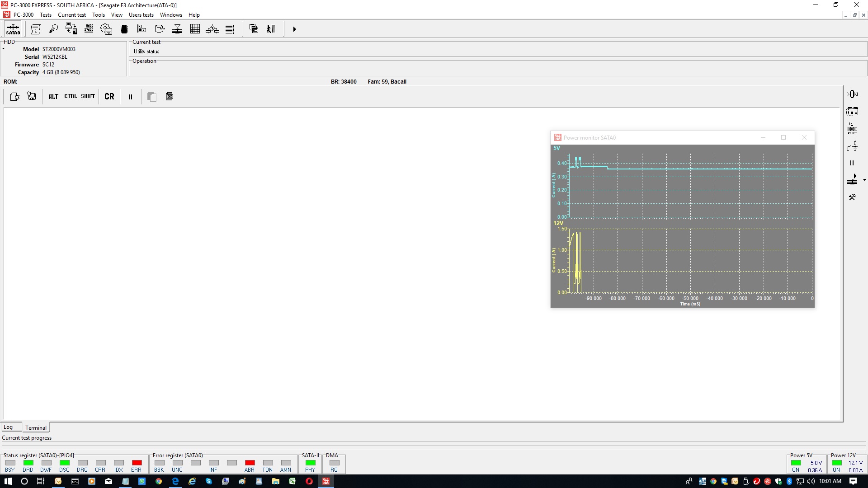Toggle the SHIFT key button

[88, 96]
